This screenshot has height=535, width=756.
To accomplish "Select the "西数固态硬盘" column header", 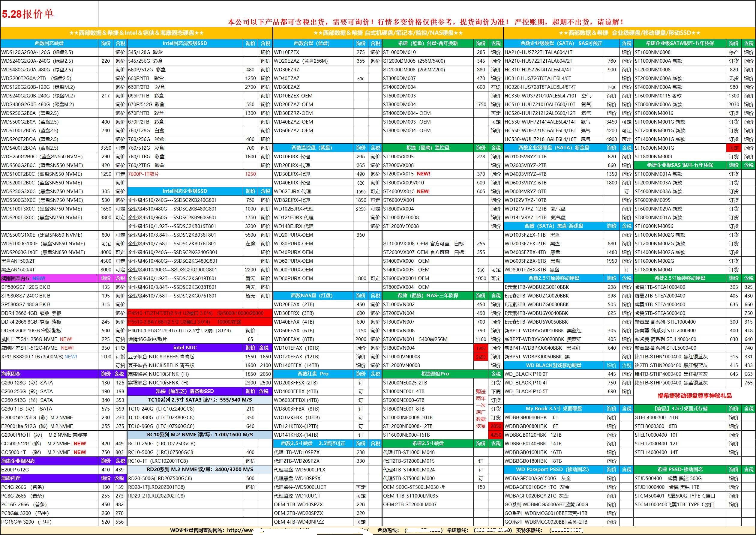I will (x=49, y=43).
